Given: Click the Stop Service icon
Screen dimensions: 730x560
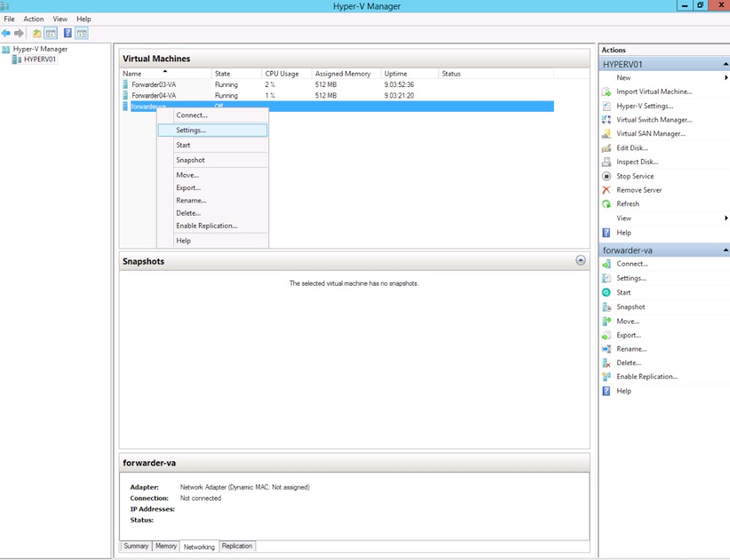Looking at the screenshot, I should pyautogui.click(x=607, y=177).
